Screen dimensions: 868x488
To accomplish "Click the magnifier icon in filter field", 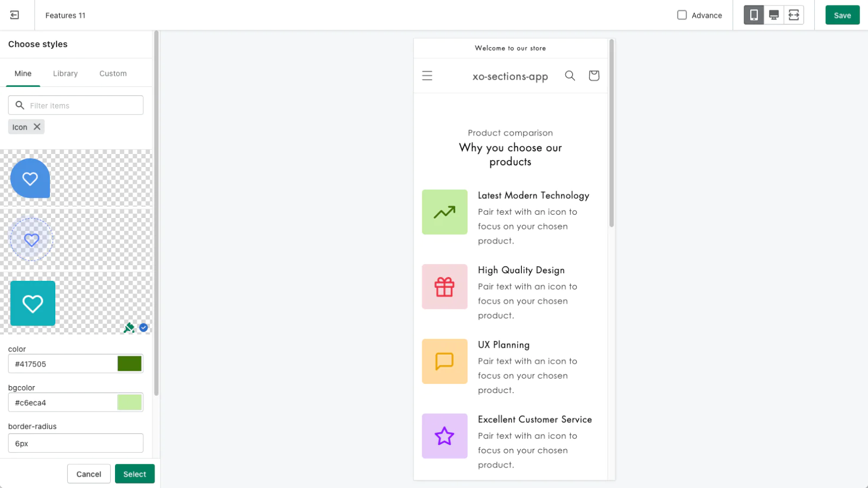I will [x=20, y=105].
